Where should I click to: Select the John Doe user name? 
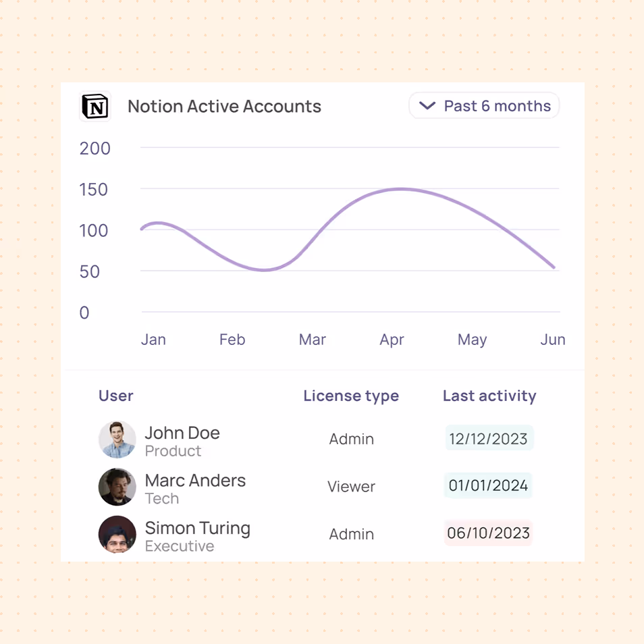[182, 433]
